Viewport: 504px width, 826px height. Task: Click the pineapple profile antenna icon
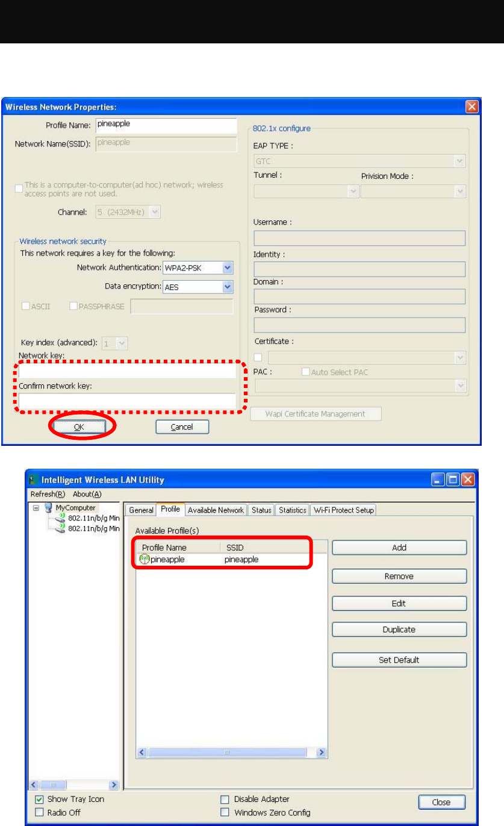(x=145, y=559)
